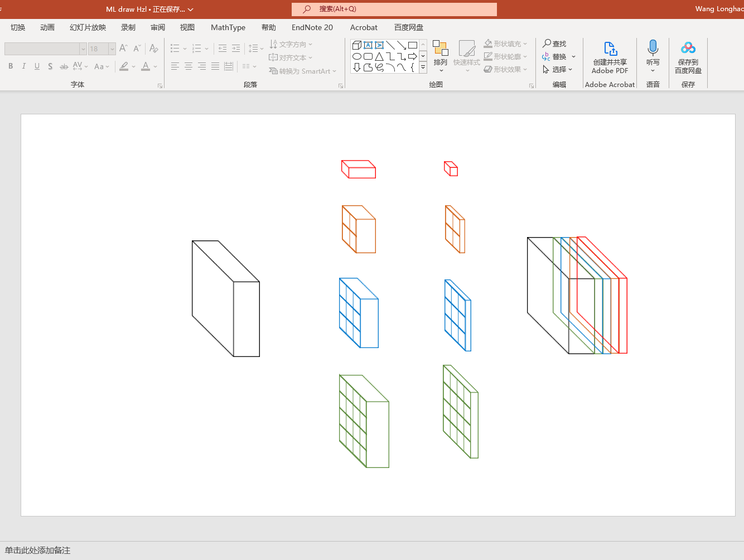Increase list indent level

click(236, 49)
